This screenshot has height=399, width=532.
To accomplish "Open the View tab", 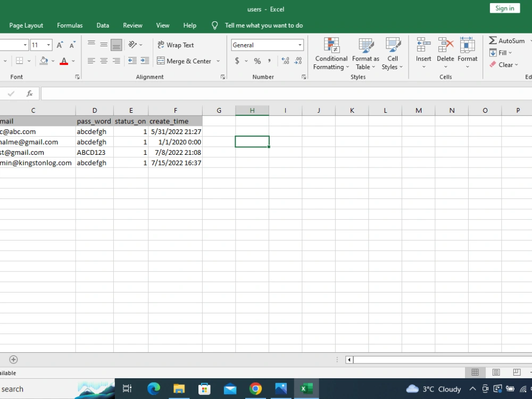I will [x=163, y=26].
